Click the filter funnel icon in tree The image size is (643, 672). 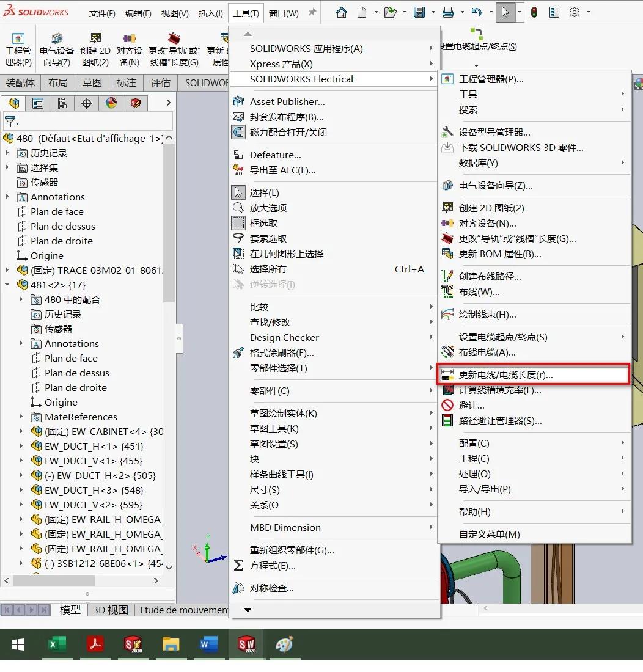pos(10,122)
